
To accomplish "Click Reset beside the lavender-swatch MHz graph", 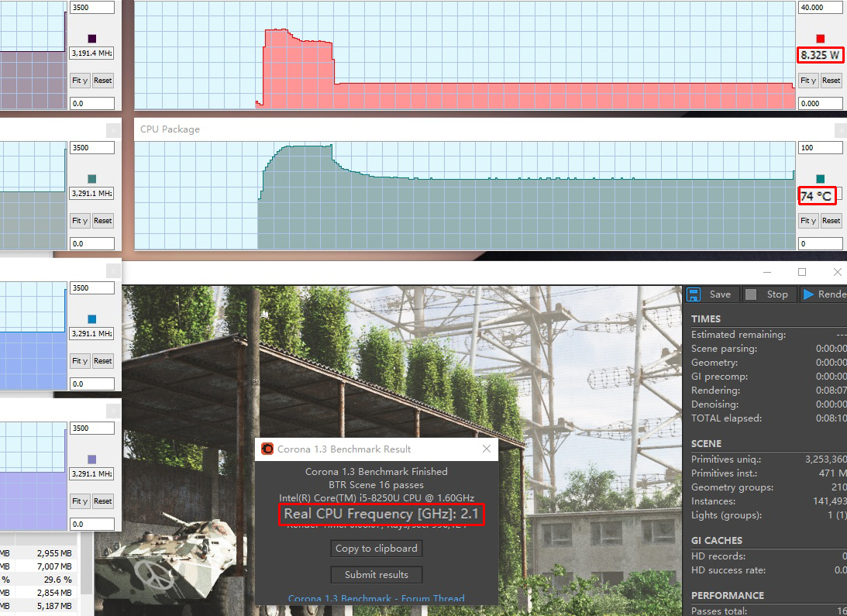I will (102, 501).
